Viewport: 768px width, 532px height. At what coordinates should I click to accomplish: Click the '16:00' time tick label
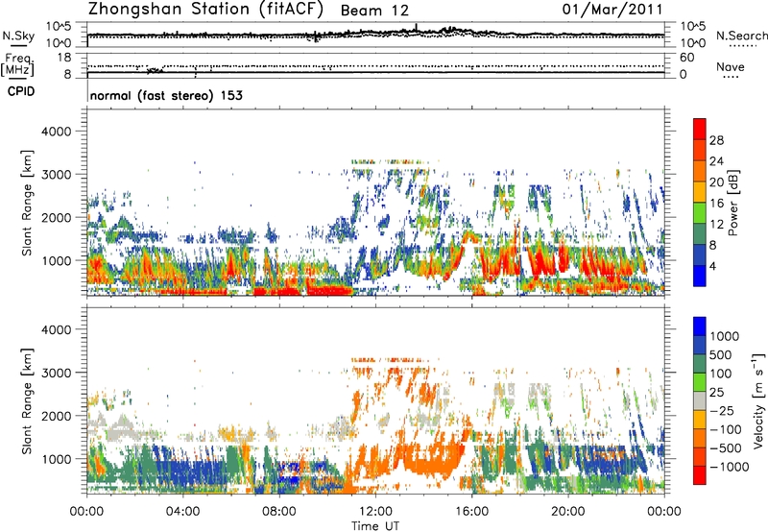471,512
